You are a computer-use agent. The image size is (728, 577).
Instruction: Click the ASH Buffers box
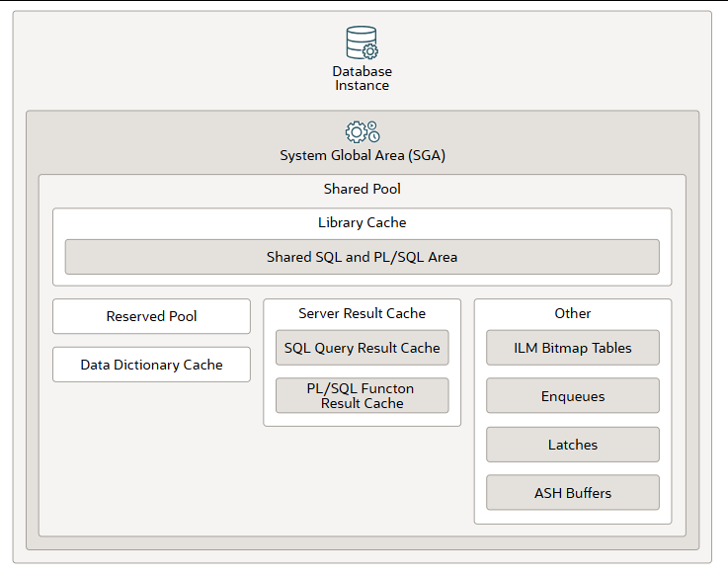pyautogui.click(x=573, y=492)
